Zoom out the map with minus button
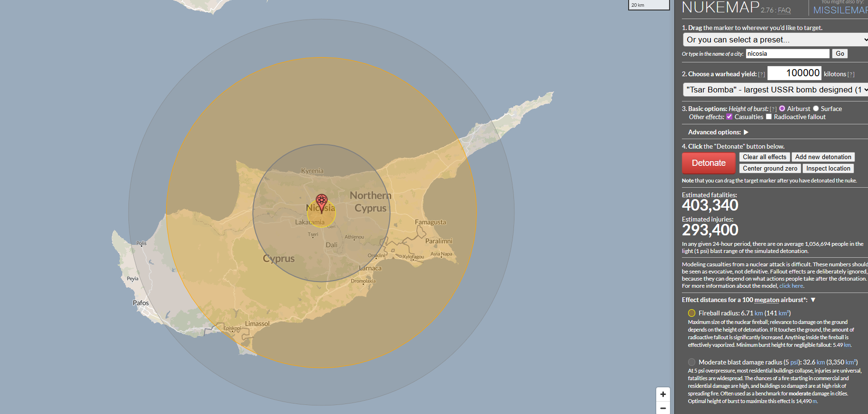This screenshot has height=414, width=868. point(663,408)
